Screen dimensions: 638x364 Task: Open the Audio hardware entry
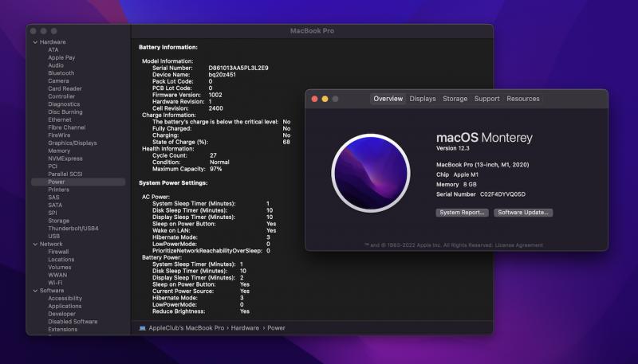click(x=56, y=65)
